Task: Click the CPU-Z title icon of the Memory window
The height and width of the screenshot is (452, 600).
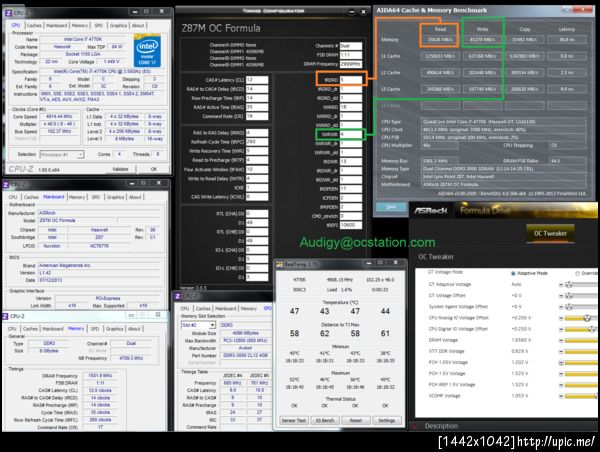Action: point(5,316)
